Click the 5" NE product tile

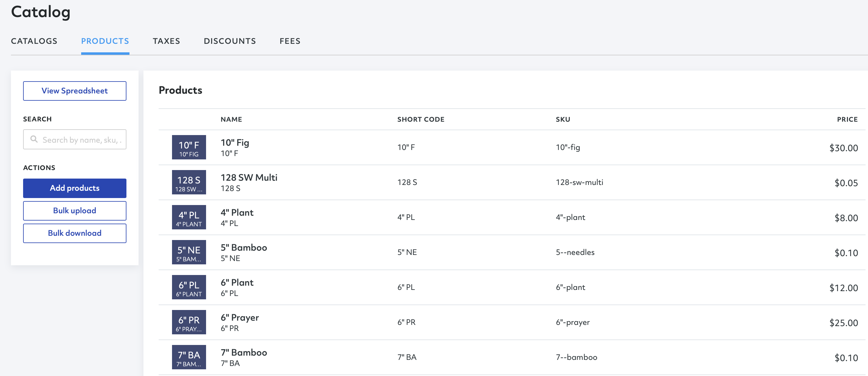[189, 252]
